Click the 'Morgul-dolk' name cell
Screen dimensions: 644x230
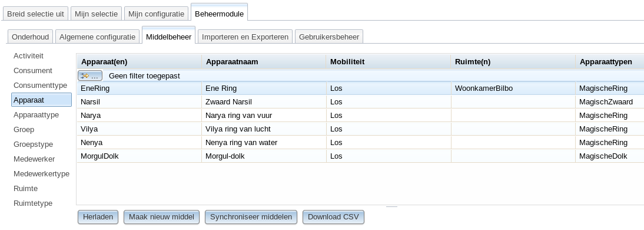[264, 156]
